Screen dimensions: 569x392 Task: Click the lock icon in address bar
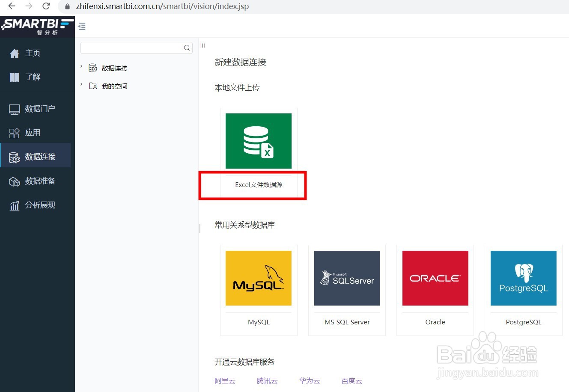coord(67,6)
